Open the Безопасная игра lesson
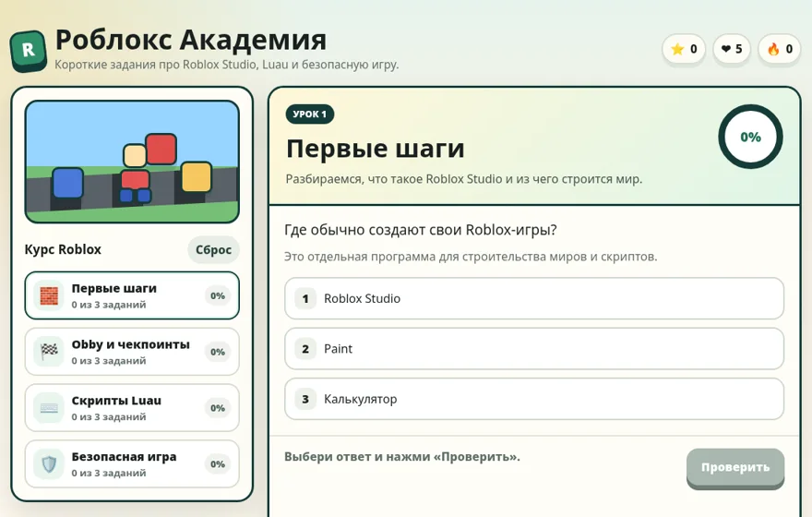This screenshot has width=812, height=517. point(132,464)
